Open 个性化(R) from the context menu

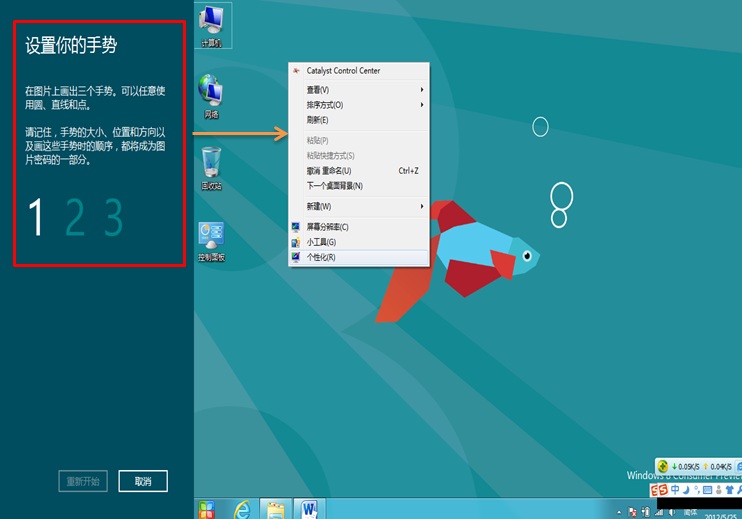coord(359,257)
